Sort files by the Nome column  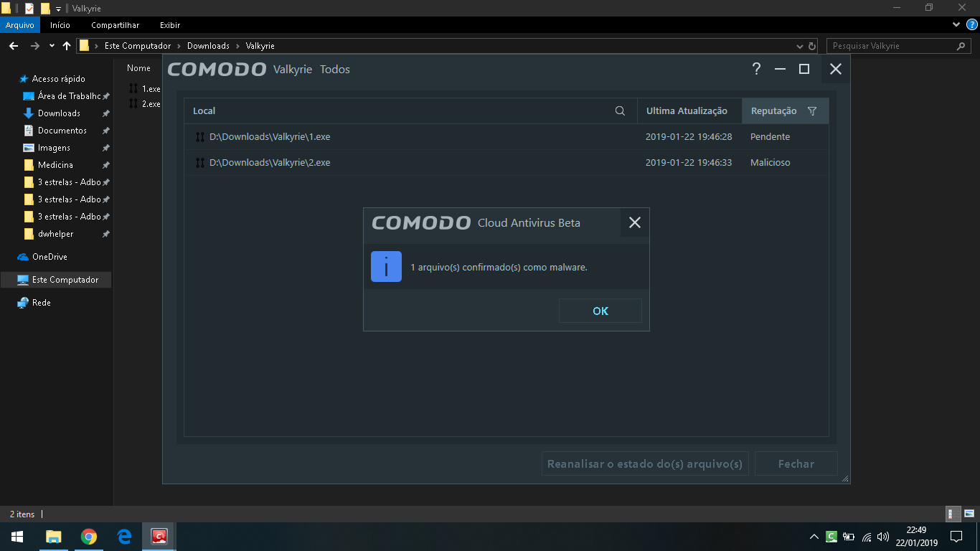point(139,68)
